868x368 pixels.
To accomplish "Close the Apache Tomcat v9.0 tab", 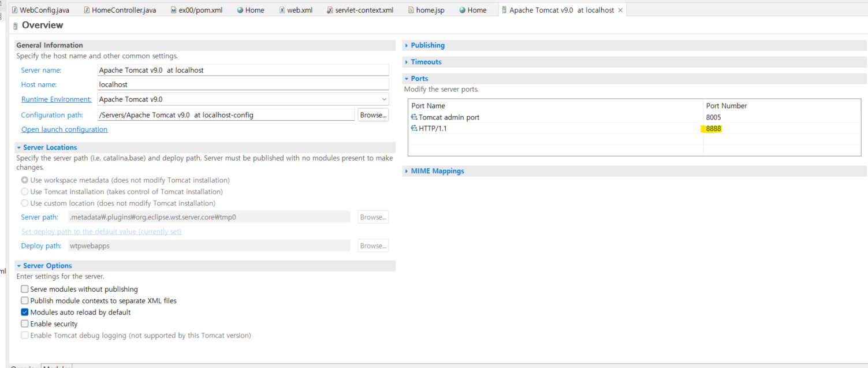I will pos(621,10).
